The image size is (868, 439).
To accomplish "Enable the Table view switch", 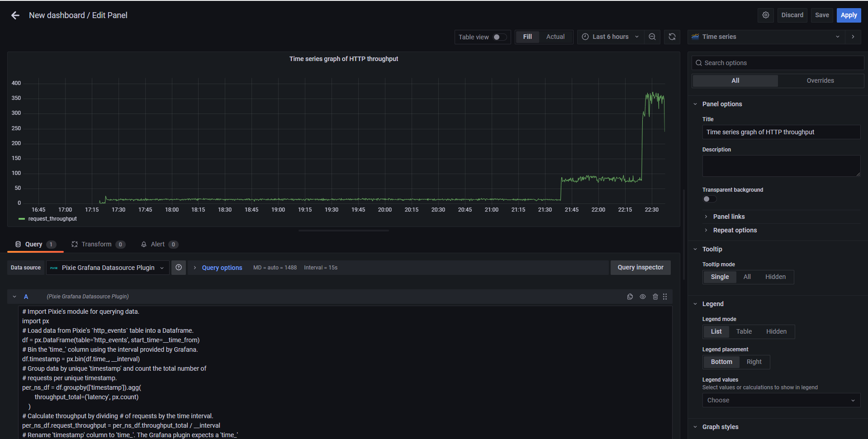I will point(499,37).
